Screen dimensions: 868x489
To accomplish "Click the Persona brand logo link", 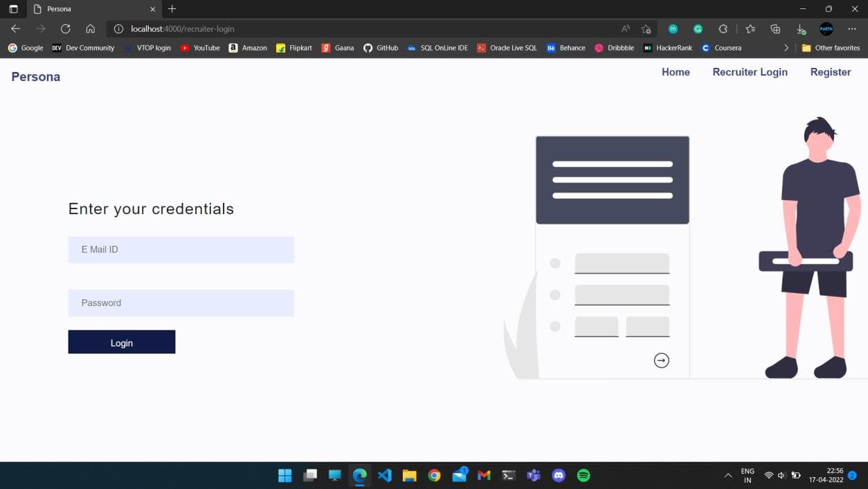I will tap(36, 77).
